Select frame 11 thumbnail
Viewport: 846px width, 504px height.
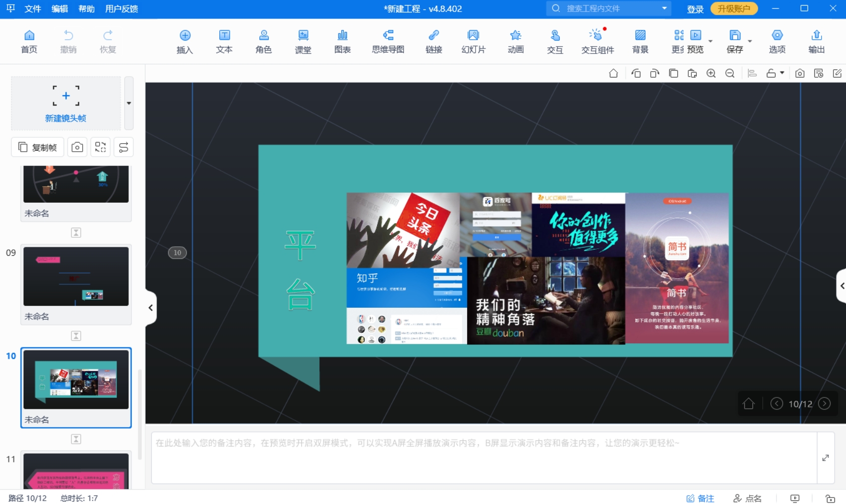click(x=76, y=471)
